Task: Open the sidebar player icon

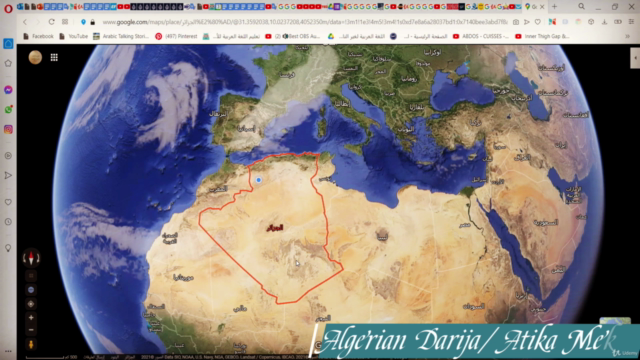Action: 8,156
